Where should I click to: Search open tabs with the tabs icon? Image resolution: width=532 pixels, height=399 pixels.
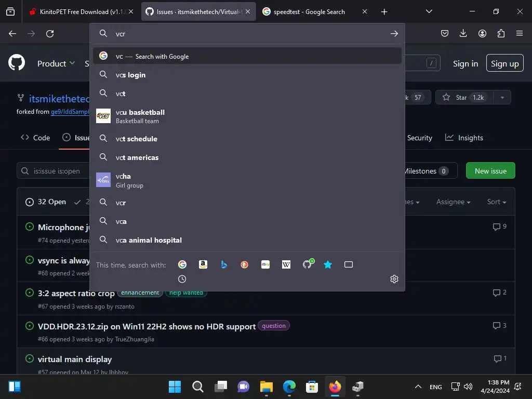pyautogui.click(x=349, y=264)
